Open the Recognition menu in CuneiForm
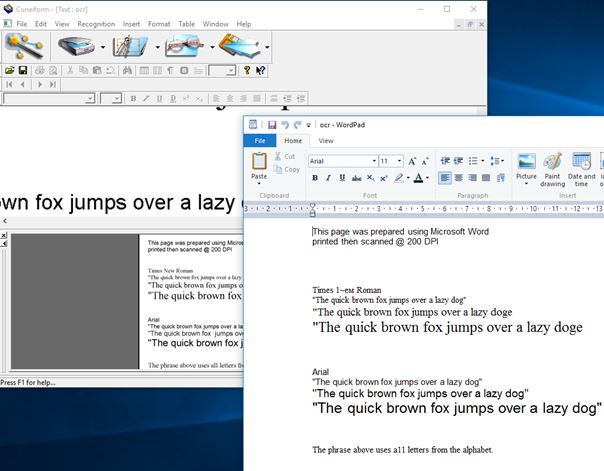The image size is (604, 471). pos(96,23)
